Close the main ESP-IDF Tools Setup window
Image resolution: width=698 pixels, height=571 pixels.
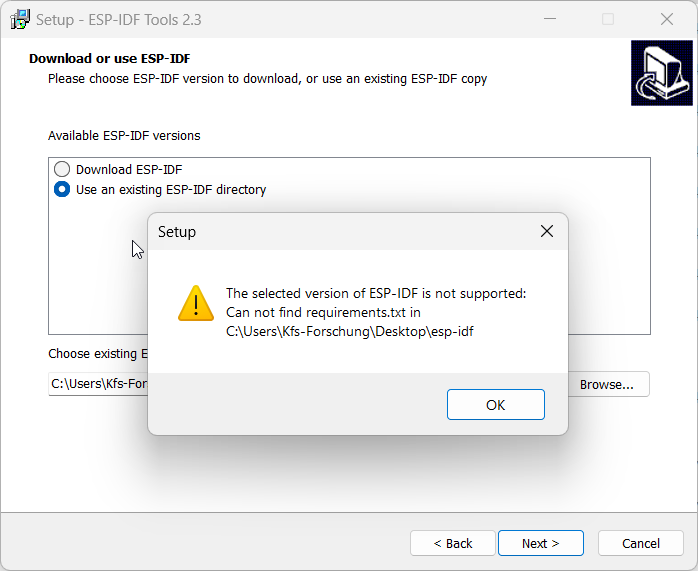coord(667,19)
